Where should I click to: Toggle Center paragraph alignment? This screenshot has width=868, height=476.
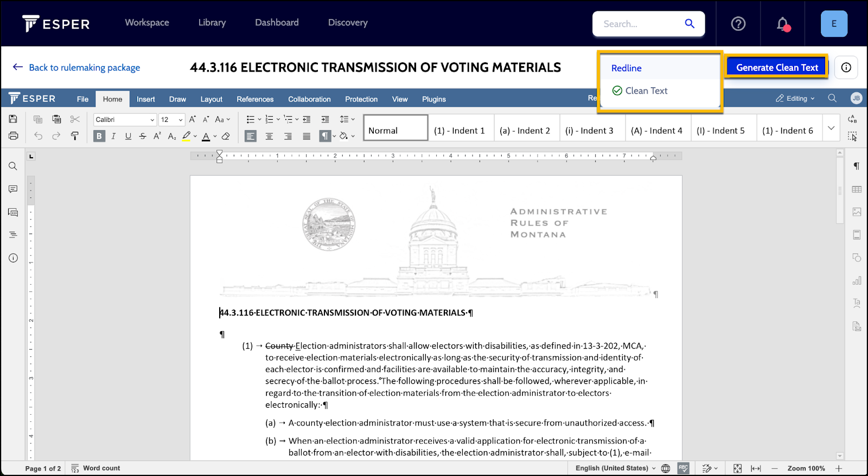pyautogui.click(x=269, y=136)
